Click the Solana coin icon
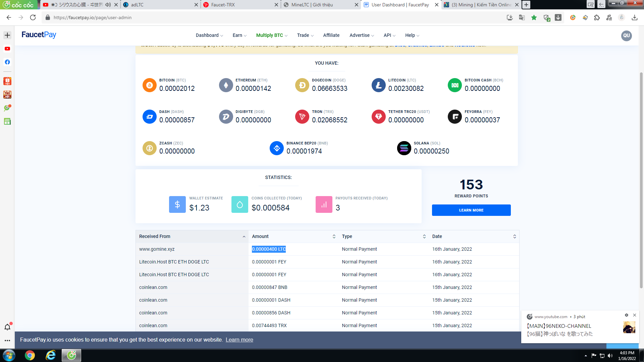The image size is (644, 362). [404, 148]
